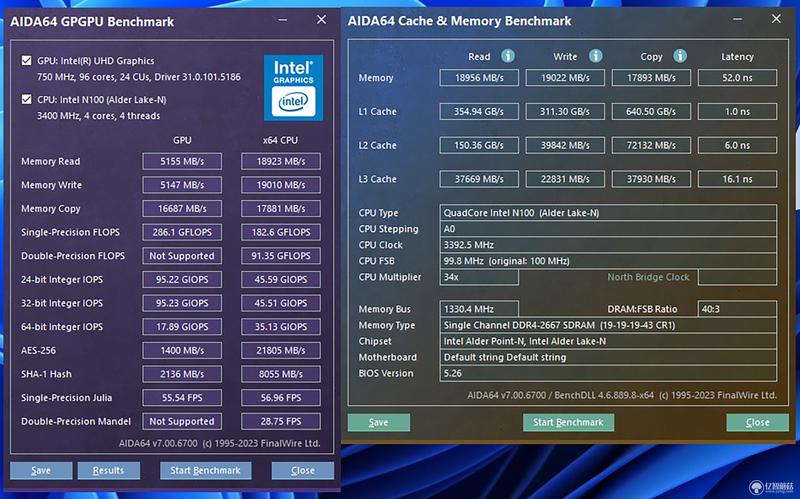This screenshot has height=499, width=800.
Task: Click Save in GPGPU Benchmark window
Action: click(41, 470)
